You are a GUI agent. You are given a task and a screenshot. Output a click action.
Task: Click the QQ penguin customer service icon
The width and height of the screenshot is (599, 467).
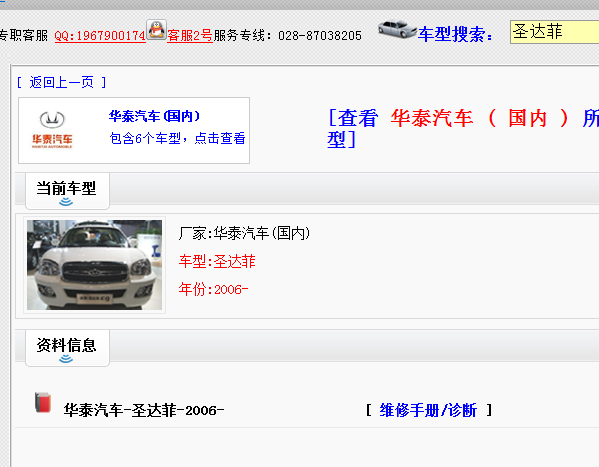[x=156, y=30]
